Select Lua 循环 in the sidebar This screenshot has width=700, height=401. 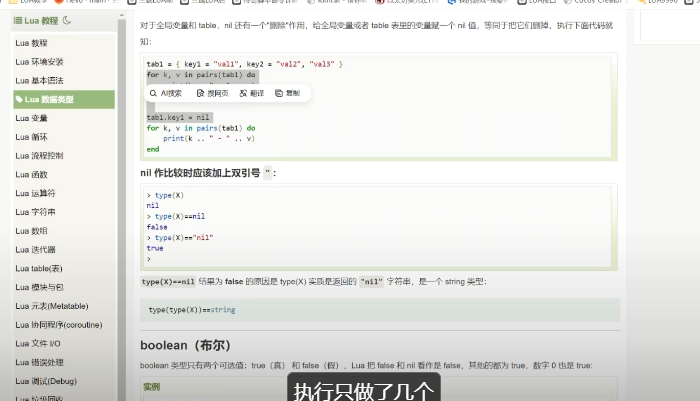[31, 137]
